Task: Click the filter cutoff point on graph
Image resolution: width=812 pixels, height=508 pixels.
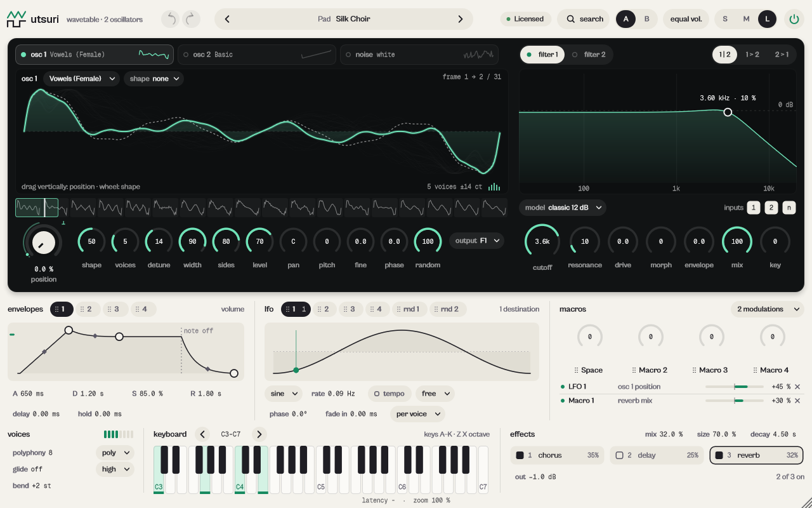Action: point(728,112)
